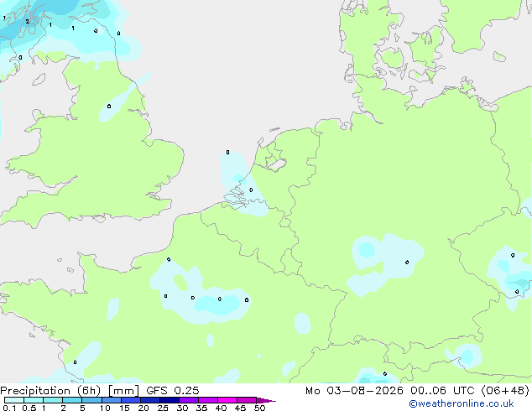Pick the 15–20 mm legend swatch
Viewport: 532px width, 411px height.
coord(130,400)
